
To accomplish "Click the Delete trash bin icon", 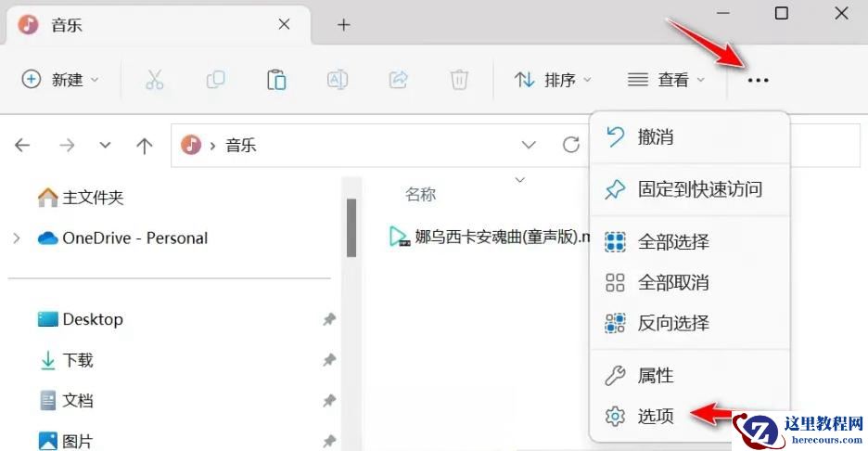I will coord(459,80).
